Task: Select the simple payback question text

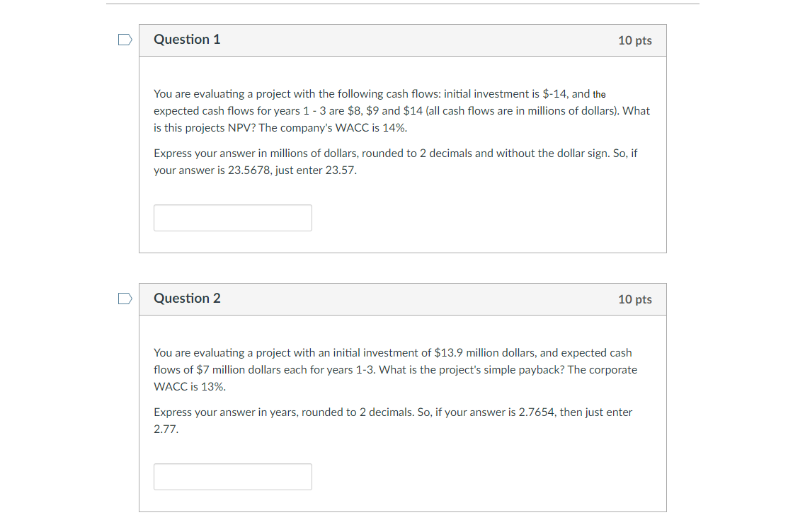Action: coord(395,369)
